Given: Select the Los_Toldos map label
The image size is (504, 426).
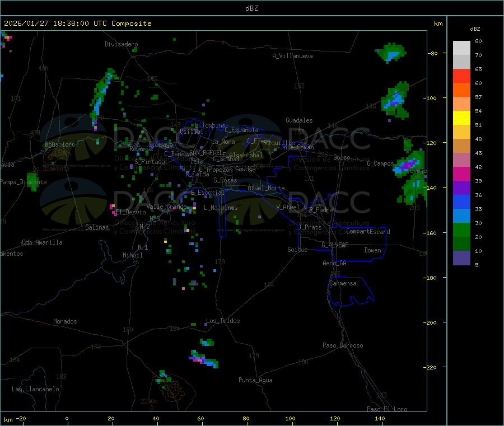Looking at the screenshot, I should coord(223,321).
